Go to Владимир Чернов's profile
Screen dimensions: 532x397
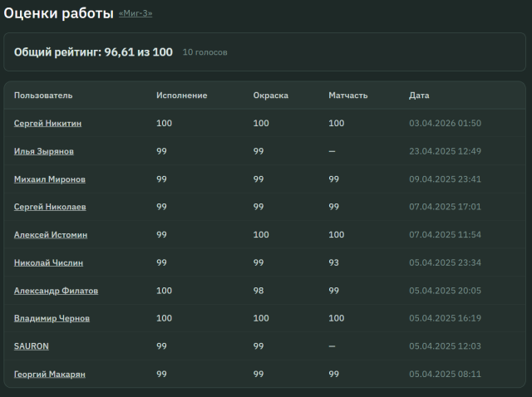click(x=52, y=318)
